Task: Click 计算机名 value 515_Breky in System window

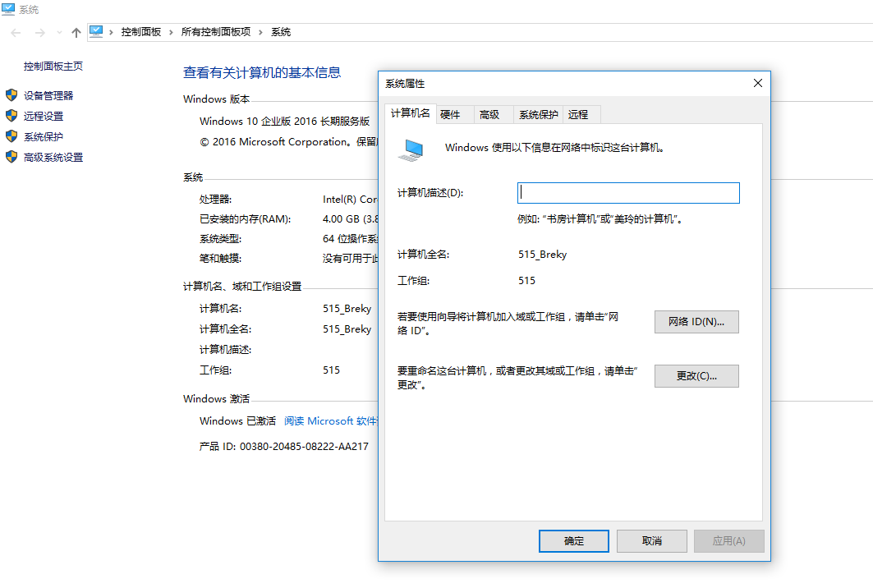Action: tap(347, 309)
